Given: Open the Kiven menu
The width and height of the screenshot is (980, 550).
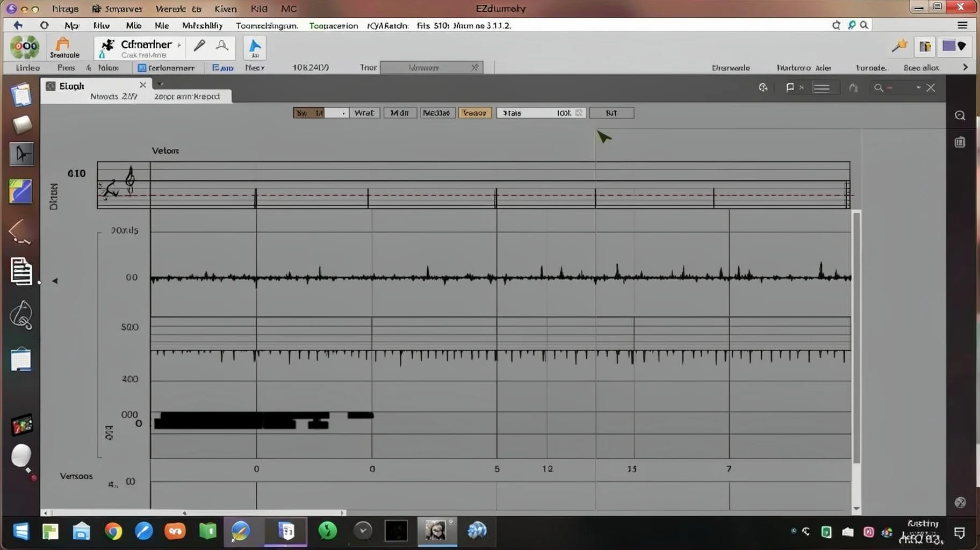Looking at the screenshot, I should click(225, 9).
